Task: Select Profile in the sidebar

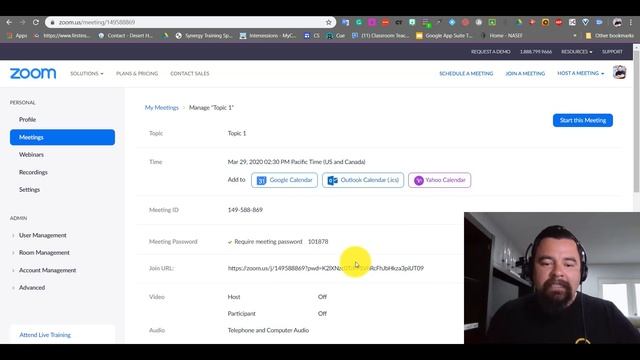Action: (x=27, y=120)
